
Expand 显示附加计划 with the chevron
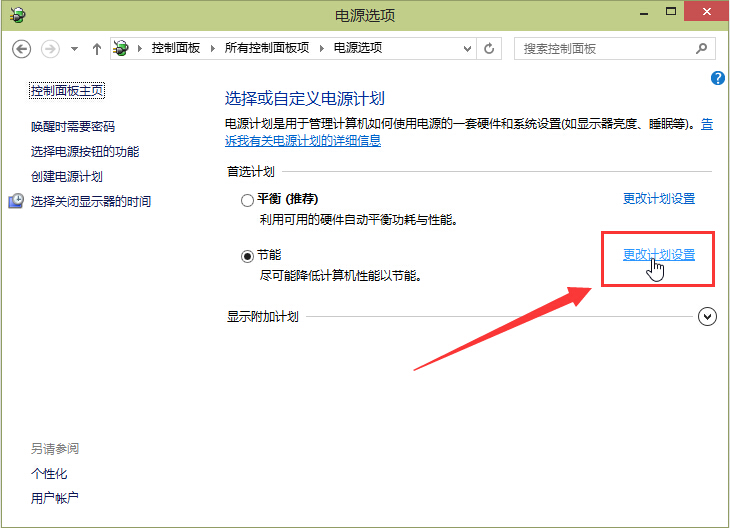(708, 317)
